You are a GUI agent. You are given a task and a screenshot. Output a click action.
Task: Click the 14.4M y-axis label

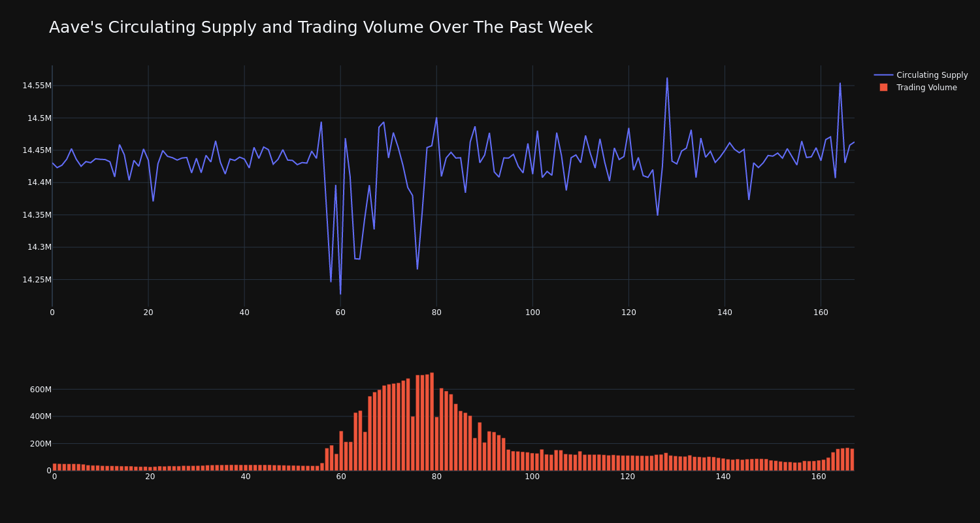[39, 182]
